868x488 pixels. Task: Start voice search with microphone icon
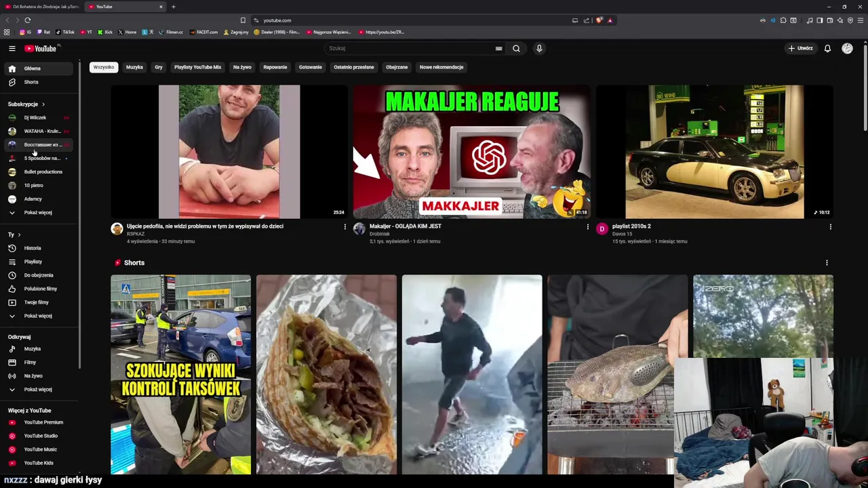[539, 48]
